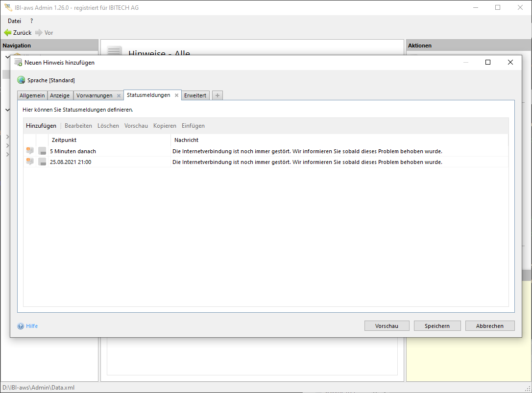This screenshot has height=393, width=532.
Task: Collapse the topmost expanded Navigation tree node
Action: (x=7, y=57)
